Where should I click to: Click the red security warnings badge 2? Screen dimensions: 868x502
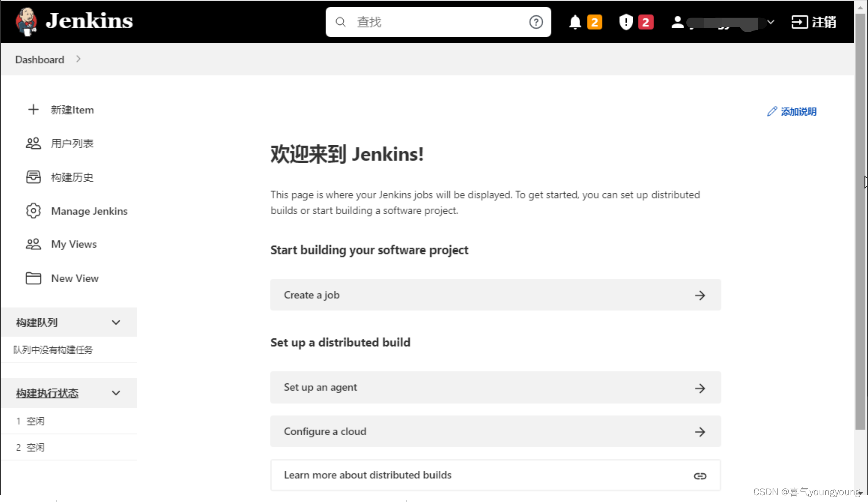[646, 22]
